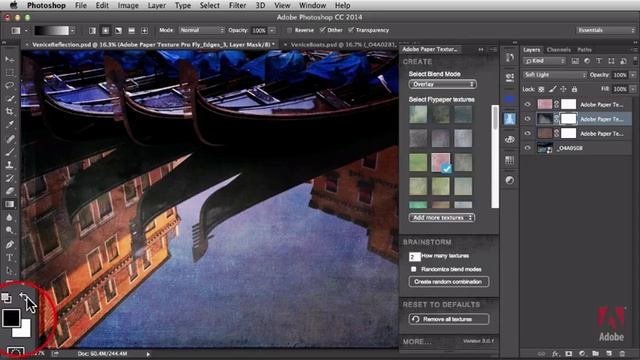Viewport: 640px width, 360px height.
Task: Select the Clone Stamp tool
Action: tap(9, 165)
